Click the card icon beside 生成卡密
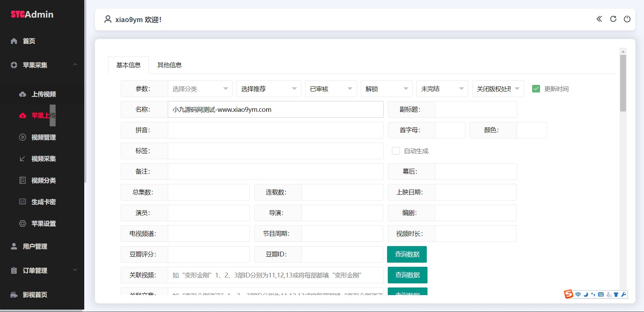This screenshot has height=312, width=644. [x=22, y=202]
